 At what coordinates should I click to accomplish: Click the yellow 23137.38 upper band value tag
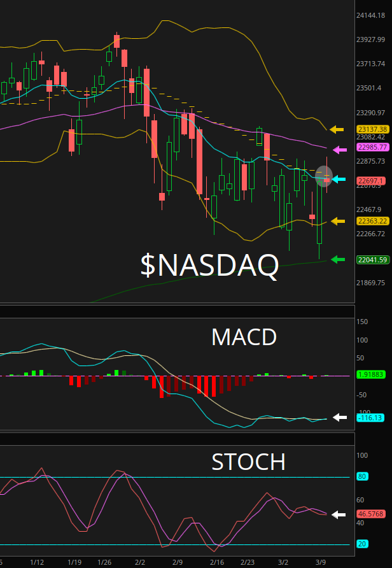[x=373, y=129]
